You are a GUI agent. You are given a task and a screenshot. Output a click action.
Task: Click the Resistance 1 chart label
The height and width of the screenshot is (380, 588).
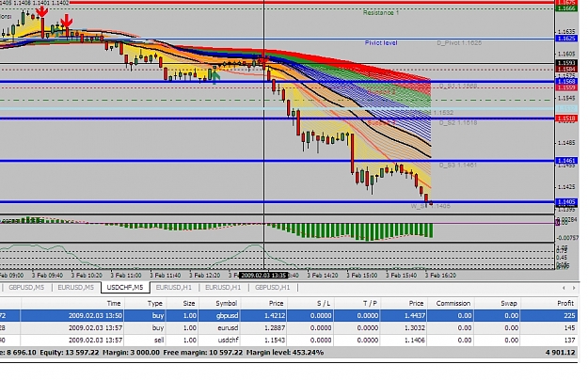(x=381, y=13)
